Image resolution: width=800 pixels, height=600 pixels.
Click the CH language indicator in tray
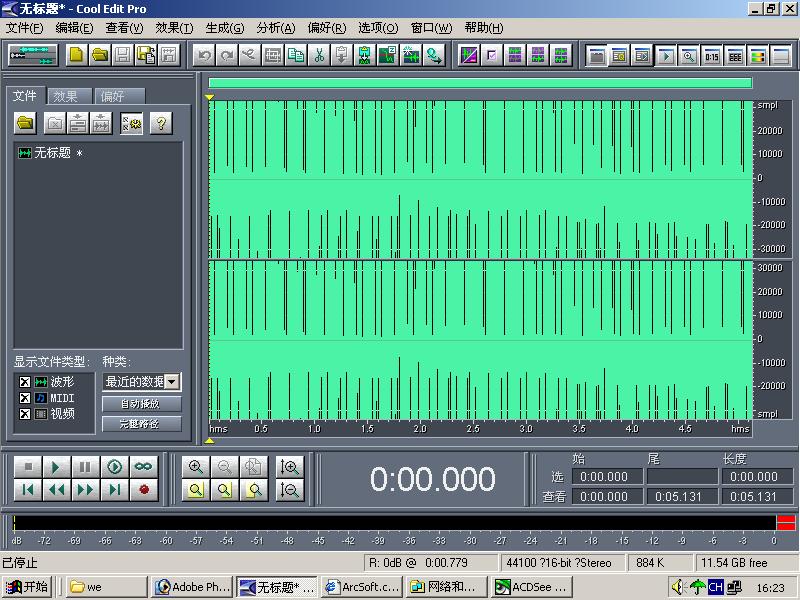tap(715, 587)
